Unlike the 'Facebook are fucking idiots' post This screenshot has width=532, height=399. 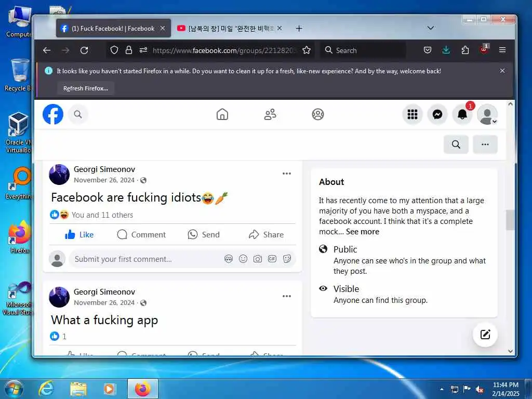[79, 234]
